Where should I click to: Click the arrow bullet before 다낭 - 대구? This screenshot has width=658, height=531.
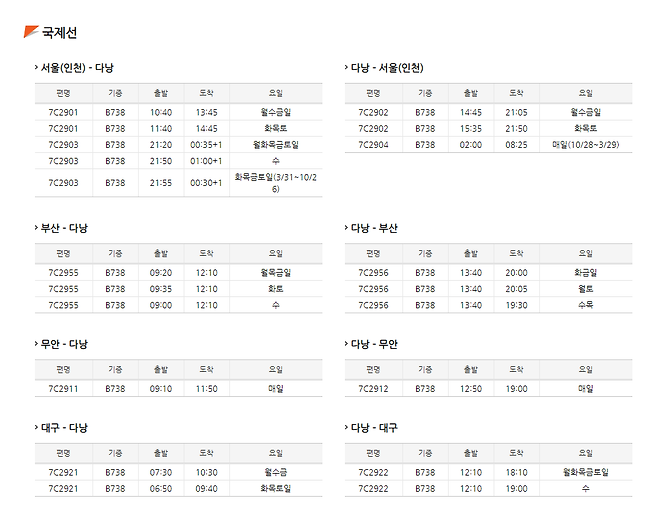(x=346, y=428)
